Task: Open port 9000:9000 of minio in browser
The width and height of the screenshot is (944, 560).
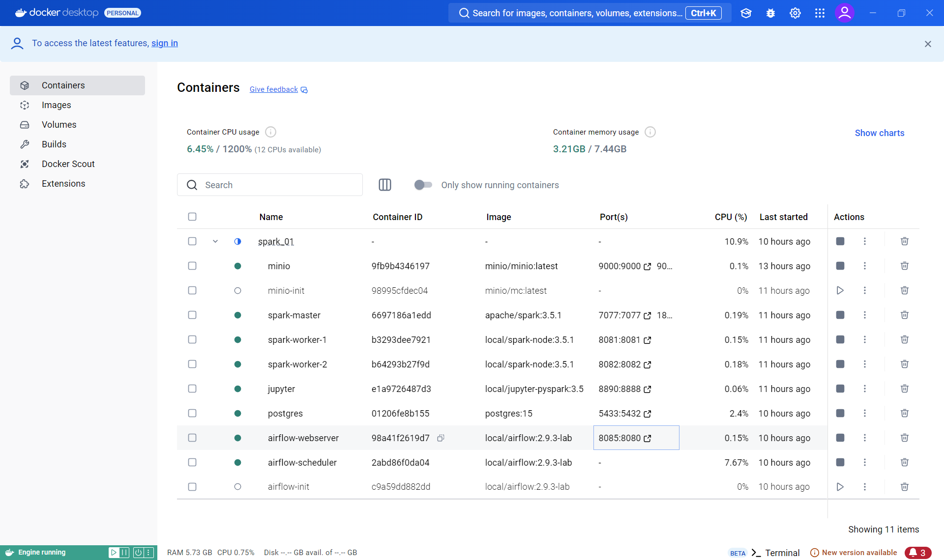Action: (x=648, y=266)
